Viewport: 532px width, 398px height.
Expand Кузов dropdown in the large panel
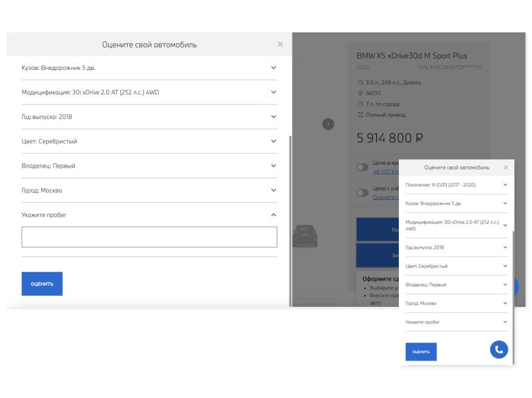(273, 67)
